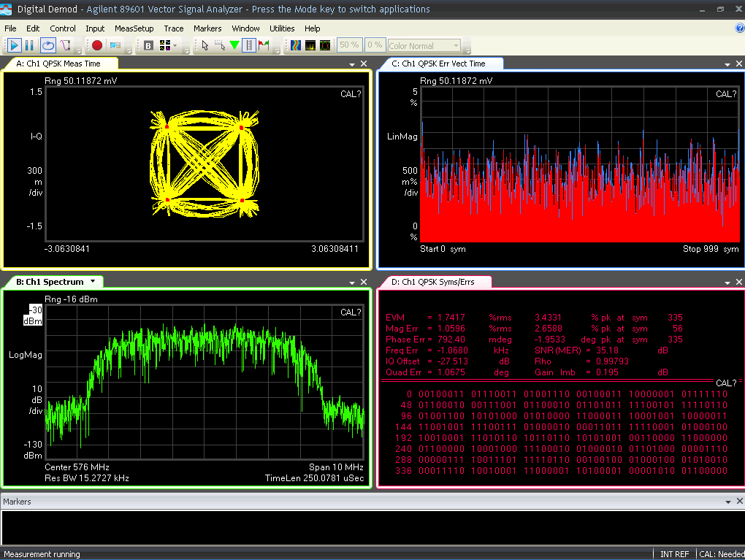This screenshot has height=560, width=745.
Task: Open the Markers menu
Action: pyautogui.click(x=207, y=28)
